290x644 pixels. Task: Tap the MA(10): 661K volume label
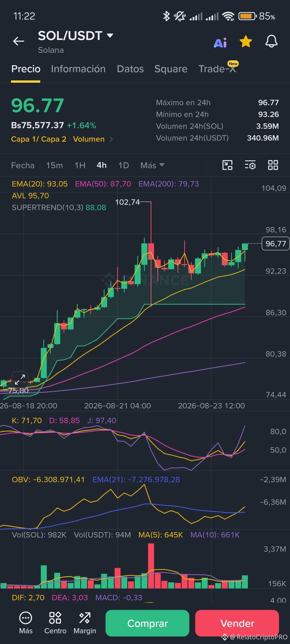click(215, 535)
